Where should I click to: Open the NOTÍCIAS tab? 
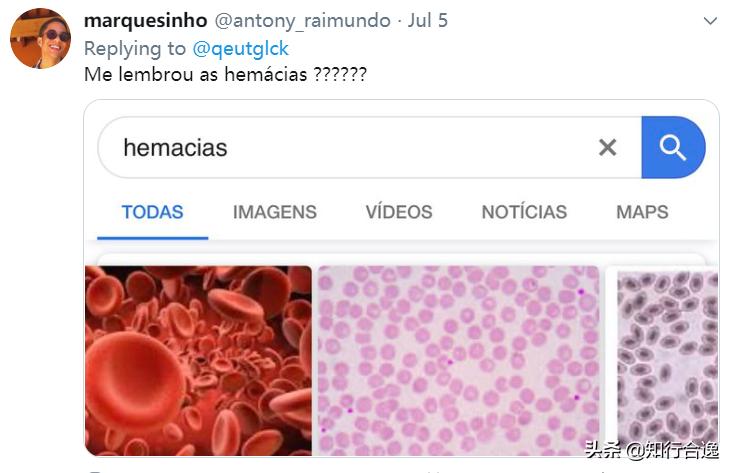pos(524,212)
